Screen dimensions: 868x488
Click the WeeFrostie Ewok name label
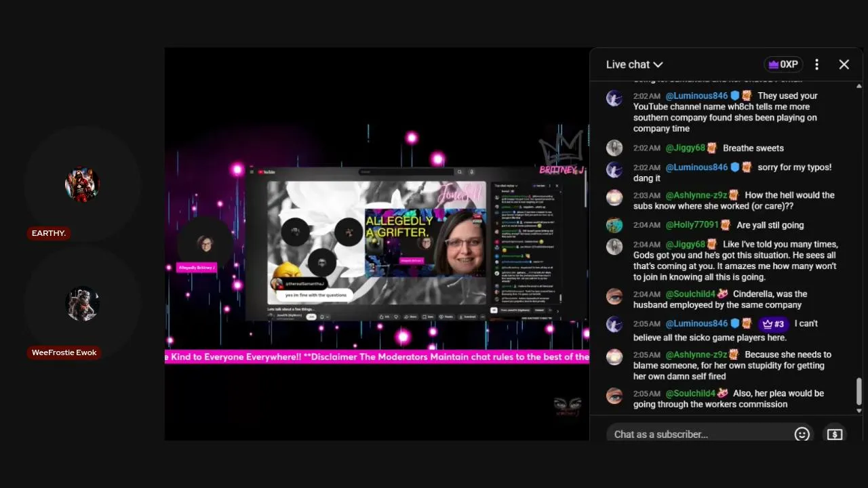pos(64,352)
